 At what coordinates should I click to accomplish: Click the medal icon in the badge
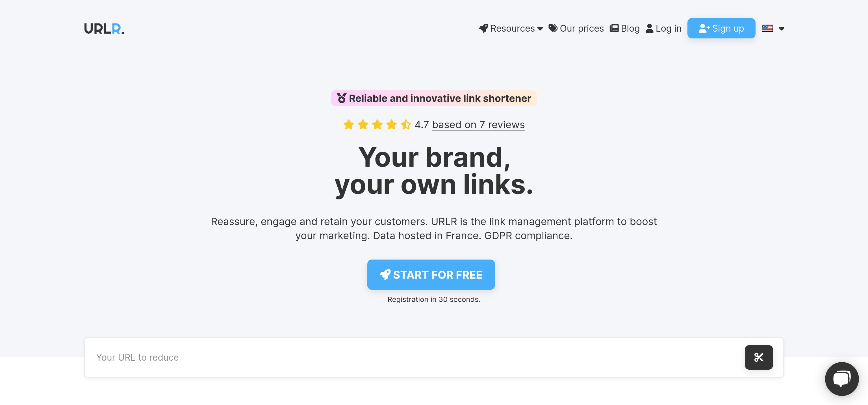pos(342,98)
